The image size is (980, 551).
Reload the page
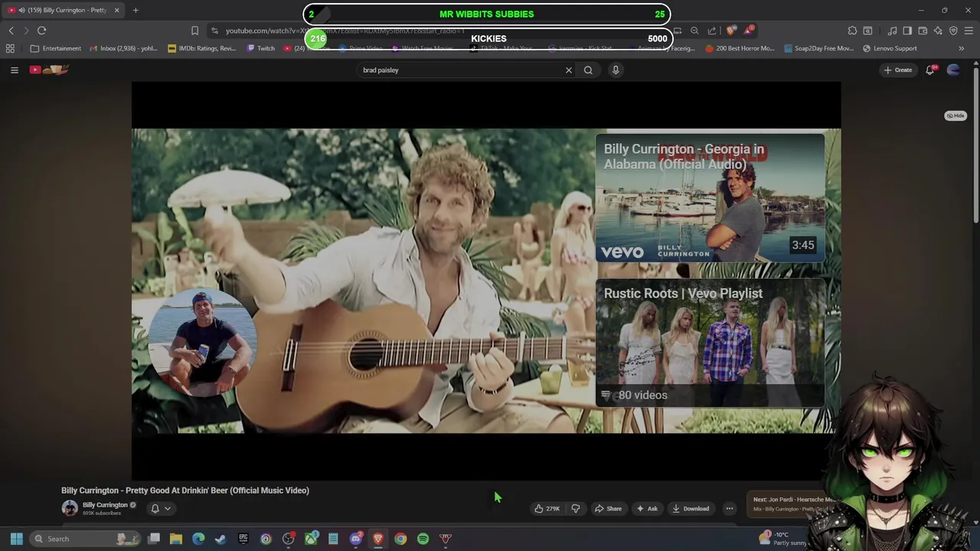41,31
